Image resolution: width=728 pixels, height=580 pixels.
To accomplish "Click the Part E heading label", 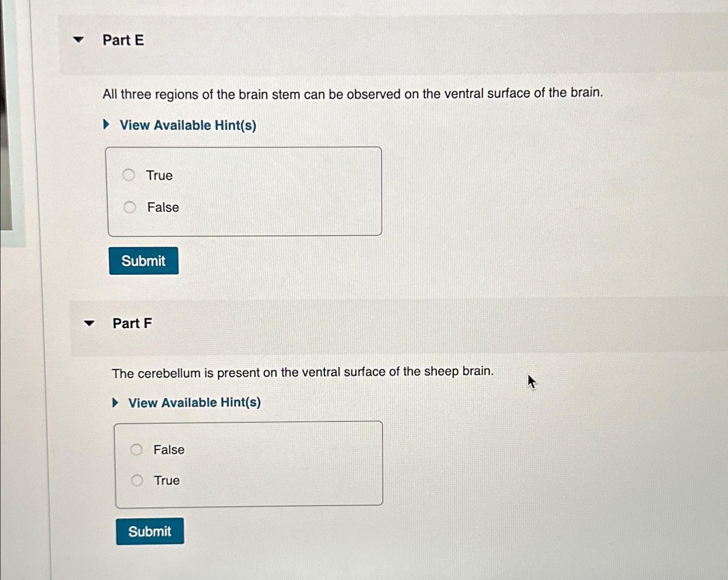I will click(x=123, y=41).
